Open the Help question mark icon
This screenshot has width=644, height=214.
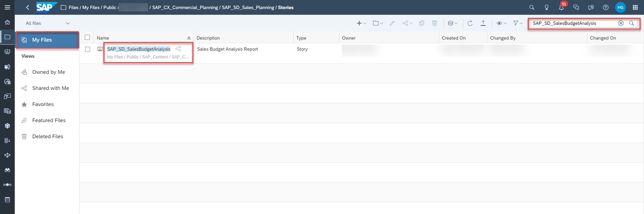coord(606,8)
